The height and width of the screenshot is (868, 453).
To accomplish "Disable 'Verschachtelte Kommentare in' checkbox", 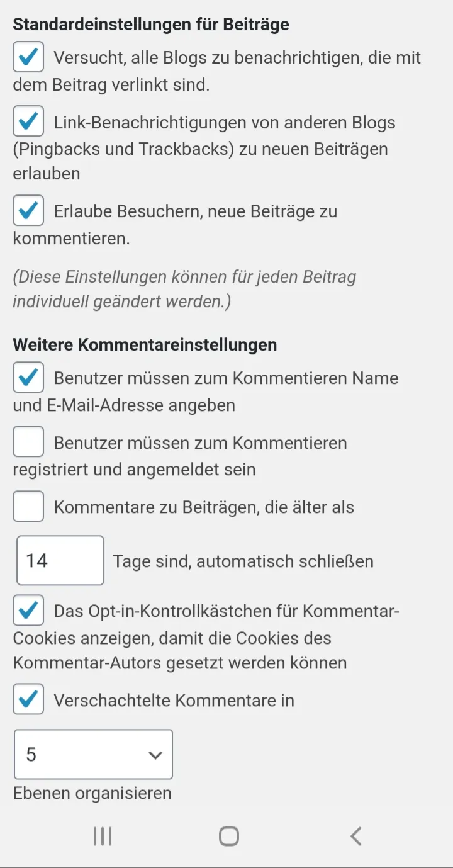I will [x=28, y=699].
